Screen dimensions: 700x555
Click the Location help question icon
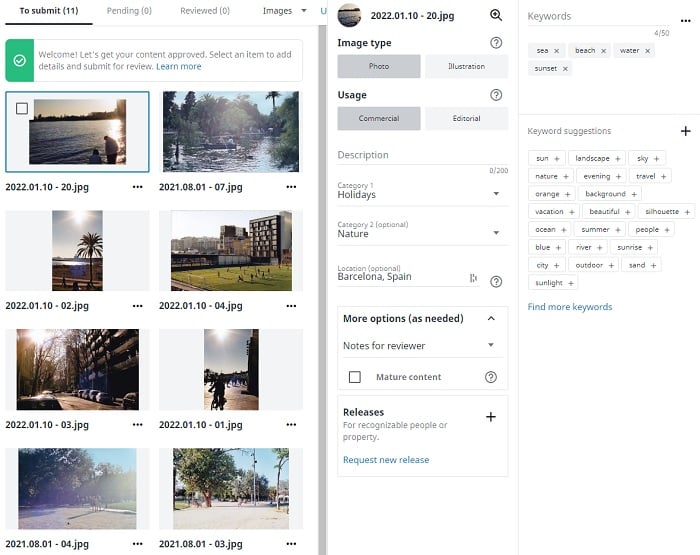[x=496, y=282]
